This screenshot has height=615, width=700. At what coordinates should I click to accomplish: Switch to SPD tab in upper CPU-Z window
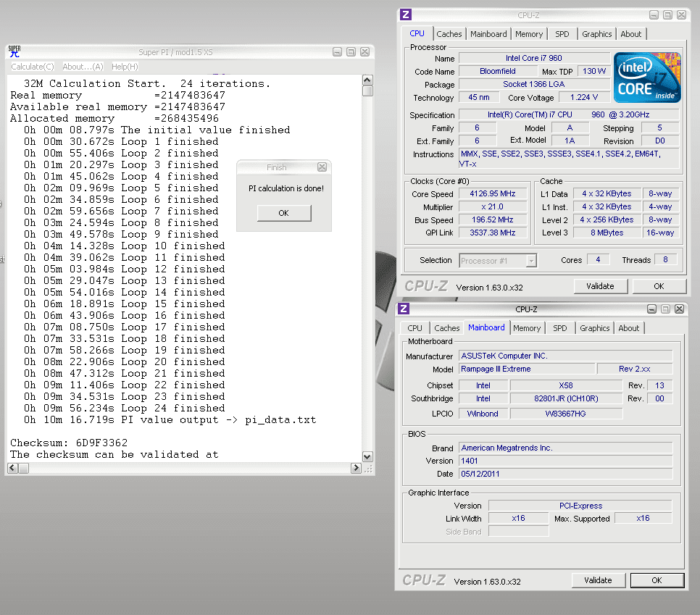point(562,34)
